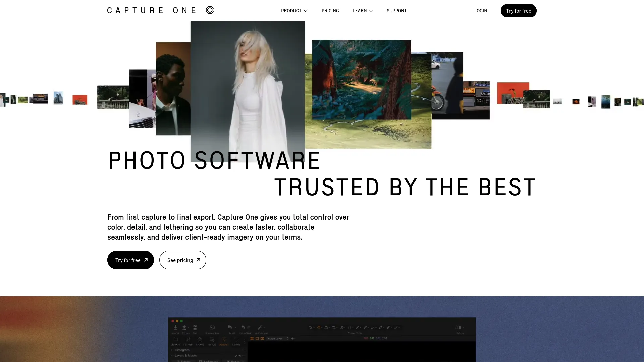Open the SUPPORT page

pos(396,11)
